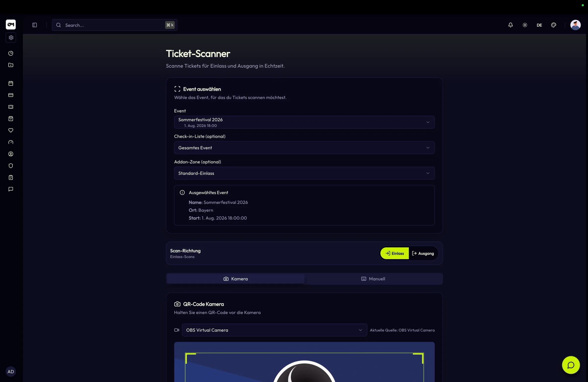The image size is (588, 382).
Task: Click the video camera icon beside source dropdown
Action: pos(177,330)
